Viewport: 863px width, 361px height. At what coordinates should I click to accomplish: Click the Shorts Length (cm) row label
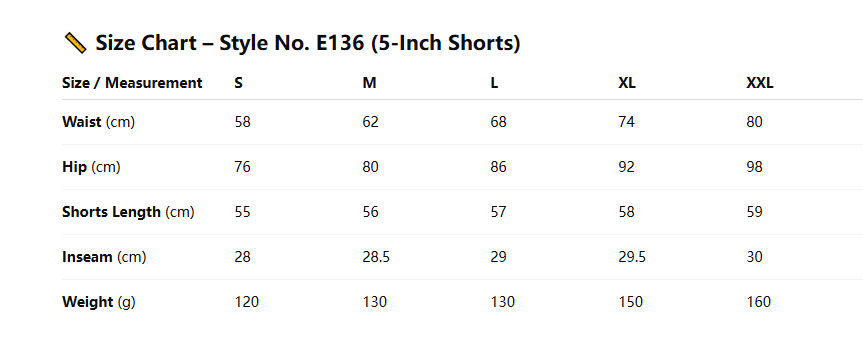point(128,212)
